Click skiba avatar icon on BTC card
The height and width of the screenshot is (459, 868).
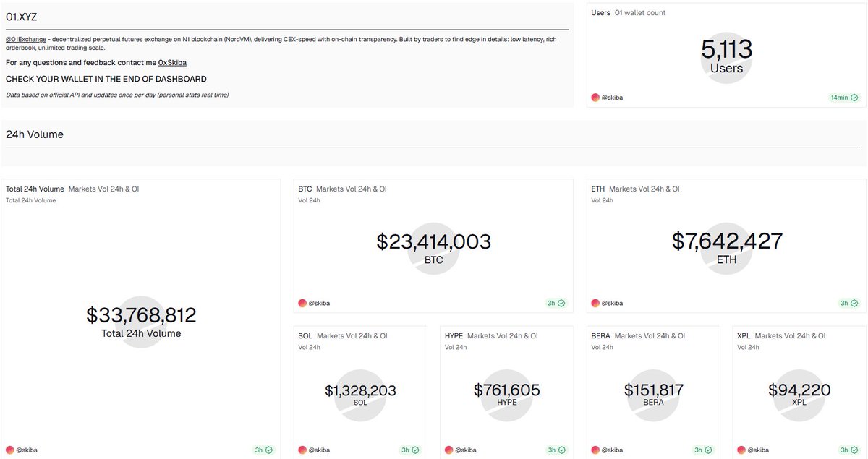point(302,304)
